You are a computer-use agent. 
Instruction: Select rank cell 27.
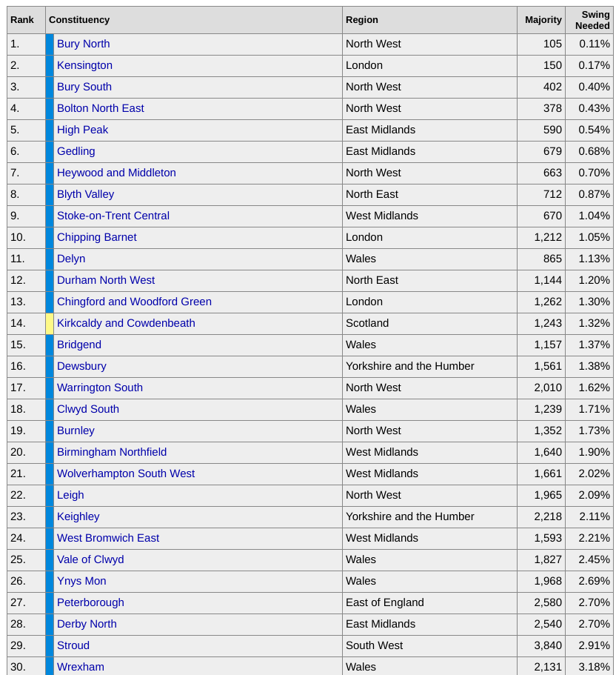click(26, 603)
